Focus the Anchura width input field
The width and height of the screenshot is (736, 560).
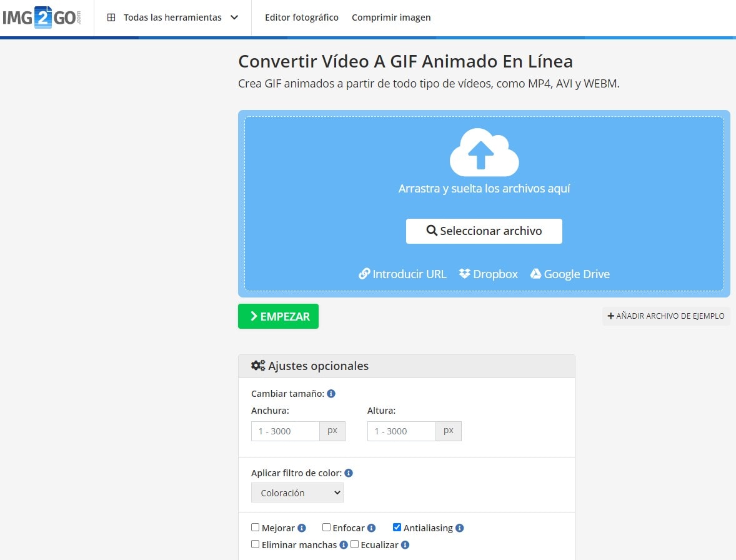[286, 431]
